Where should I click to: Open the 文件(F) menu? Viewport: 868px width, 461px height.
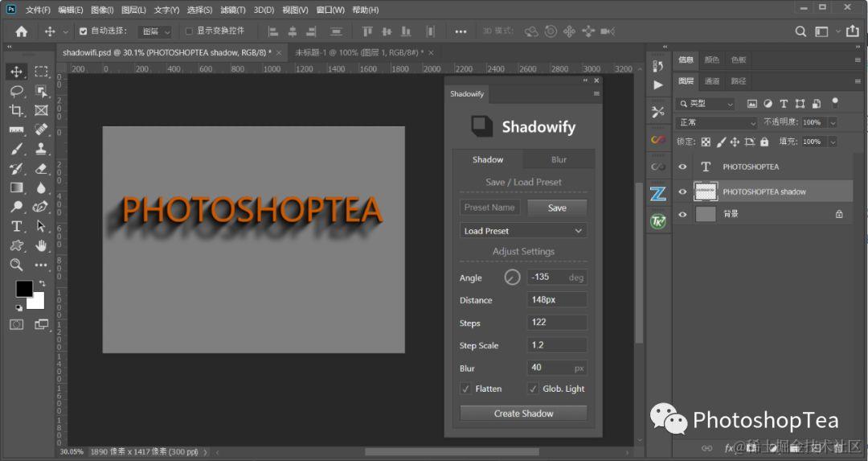point(38,10)
